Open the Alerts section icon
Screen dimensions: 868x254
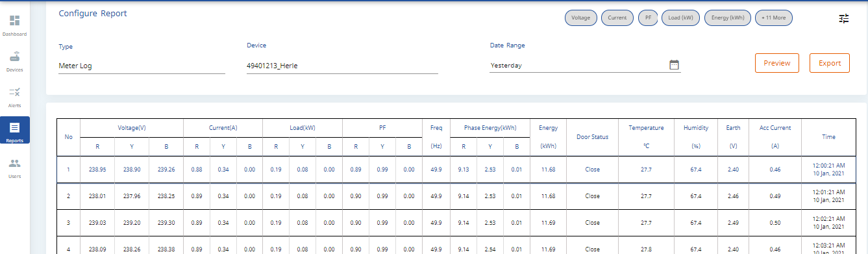tap(14, 92)
